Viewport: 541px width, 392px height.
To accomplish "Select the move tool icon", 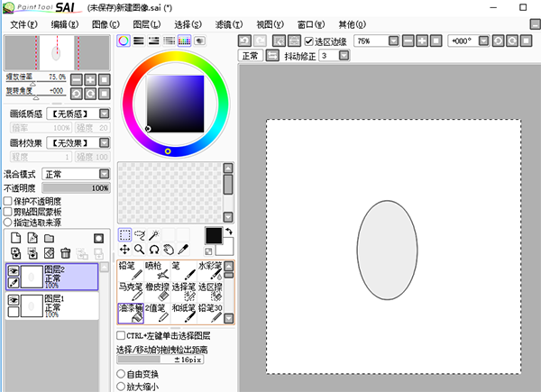I will pyautogui.click(x=125, y=249).
